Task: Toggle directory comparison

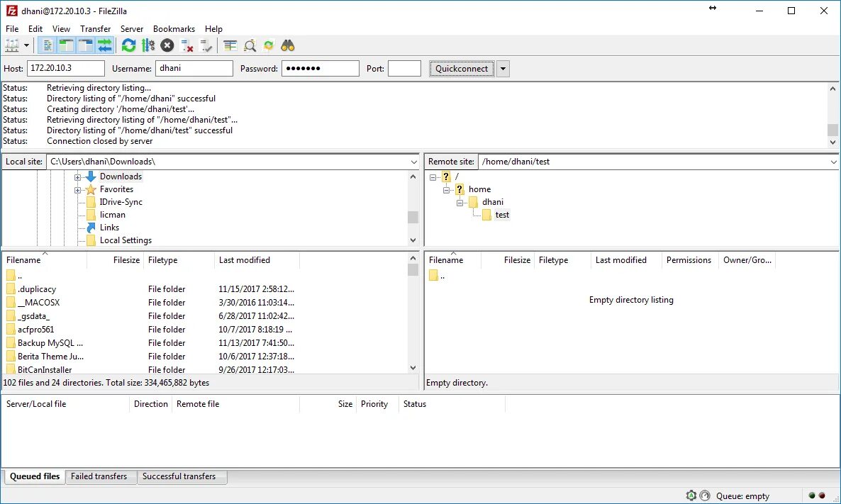Action: click(250, 45)
